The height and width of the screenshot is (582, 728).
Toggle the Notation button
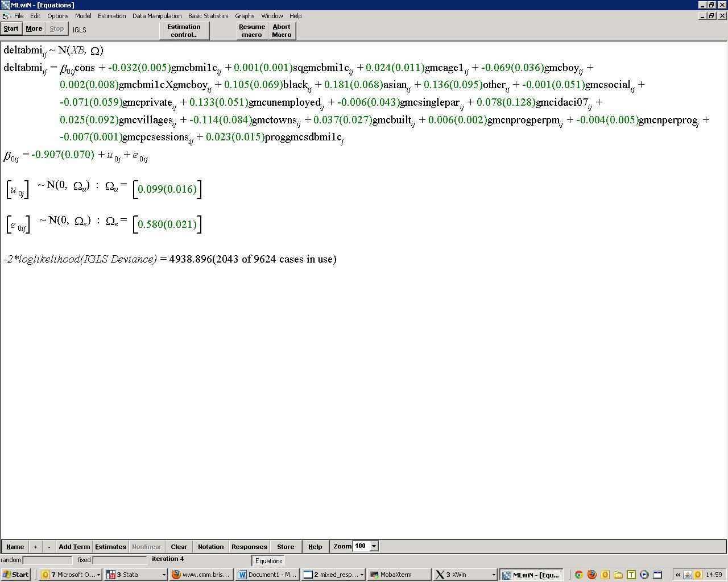[x=210, y=547]
